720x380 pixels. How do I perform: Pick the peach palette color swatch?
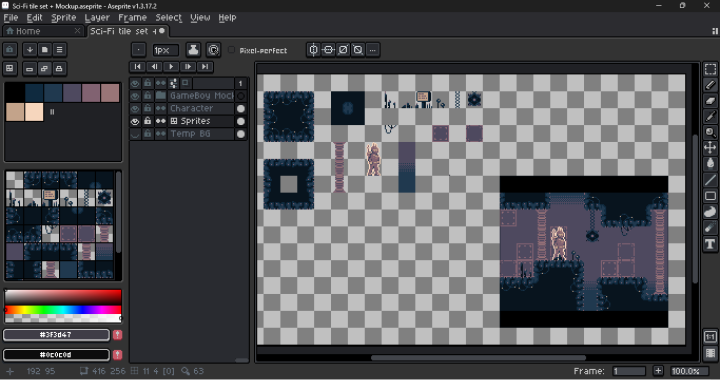click(34, 112)
